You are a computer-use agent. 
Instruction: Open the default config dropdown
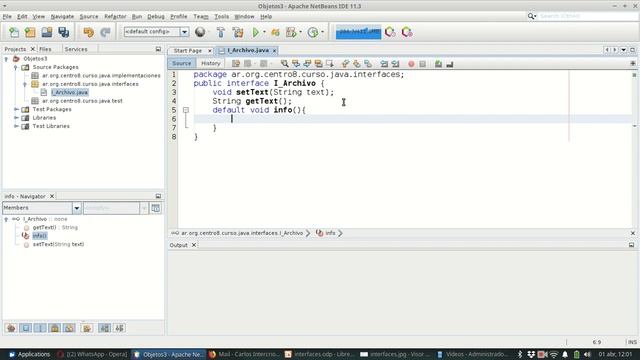184,32
